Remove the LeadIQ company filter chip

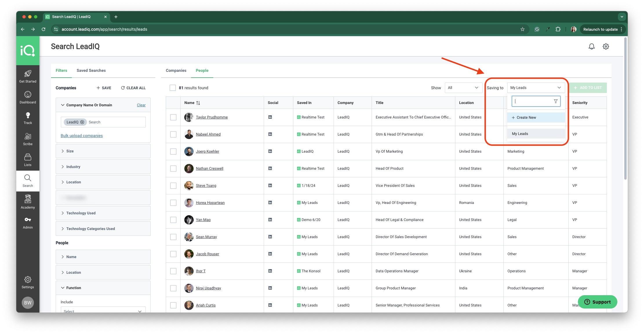click(x=82, y=122)
